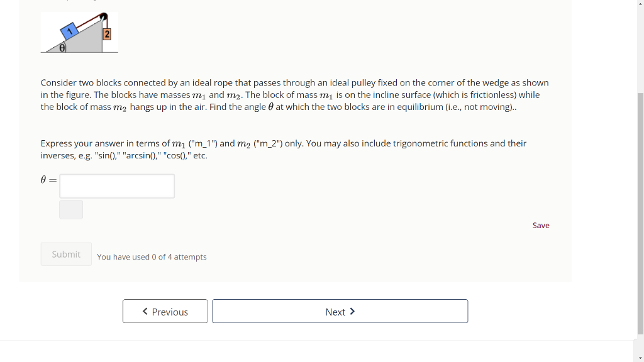Click the pulley at the wedge corner
Viewport: 644px width, 362px height.
coord(103,17)
